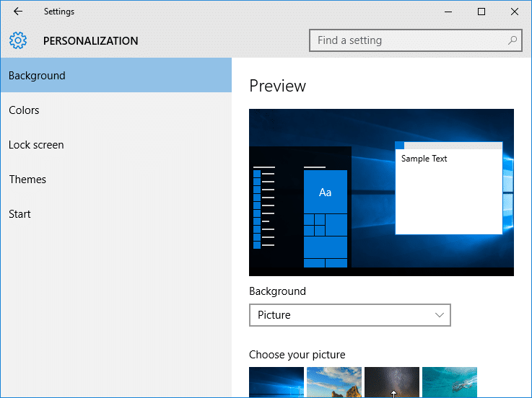Choose the night sky wallpaper thumbnail
The width and height of the screenshot is (532, 398).
click(x=392, y=382)
